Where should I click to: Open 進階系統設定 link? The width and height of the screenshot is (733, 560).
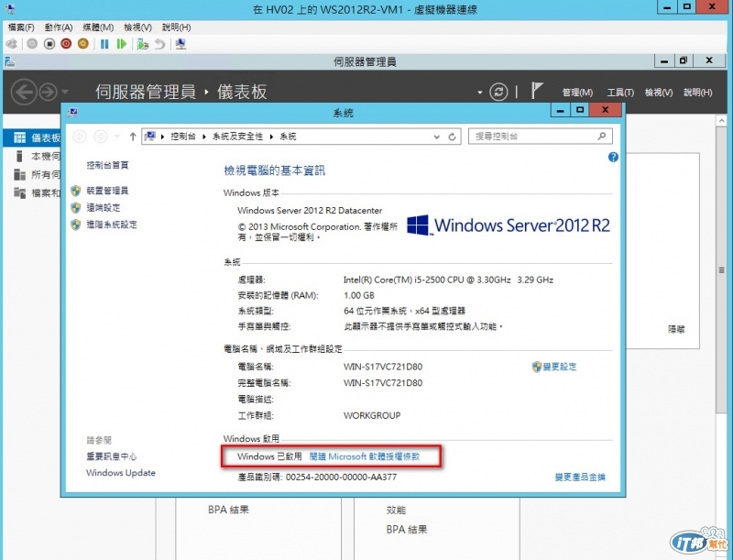coord(112,225)
